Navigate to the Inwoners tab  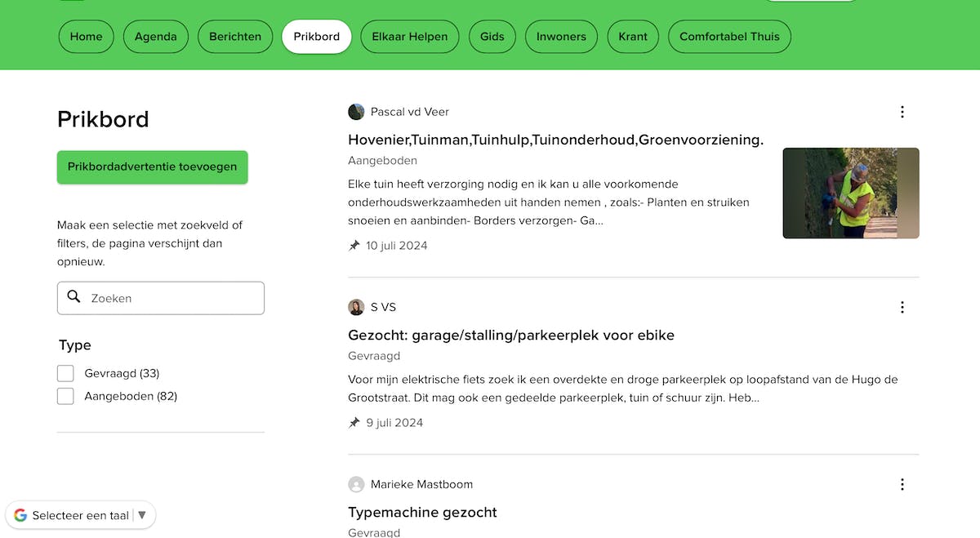pos(561,37)
